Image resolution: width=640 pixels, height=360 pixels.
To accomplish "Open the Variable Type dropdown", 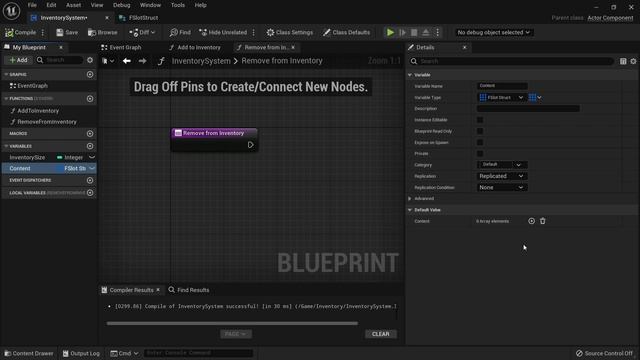I will (501, 98).
